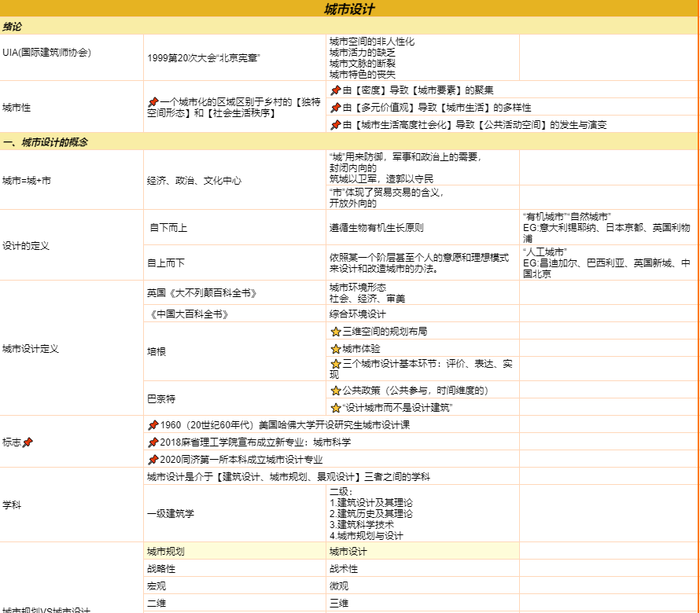Image resolution: width=700 pixels, height=613 pixels.
Task: Select the 英国《大不列颠百科全书》 cell
Action: [x=234, y=292]
